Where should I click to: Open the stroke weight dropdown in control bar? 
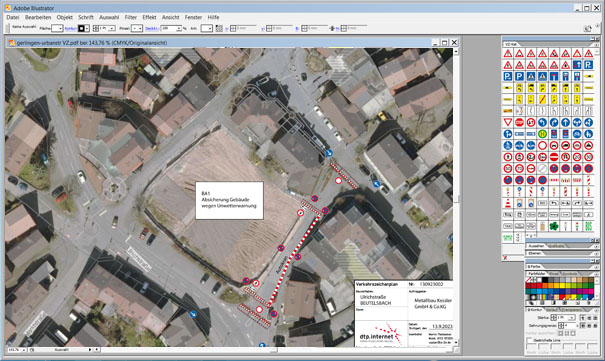tap(112, 28)
